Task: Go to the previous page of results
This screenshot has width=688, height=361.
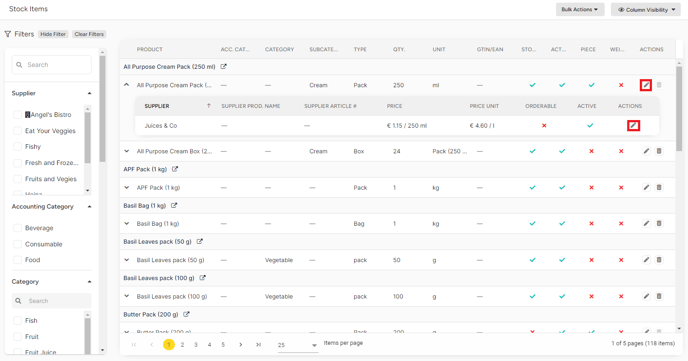Action: [152, 345]
